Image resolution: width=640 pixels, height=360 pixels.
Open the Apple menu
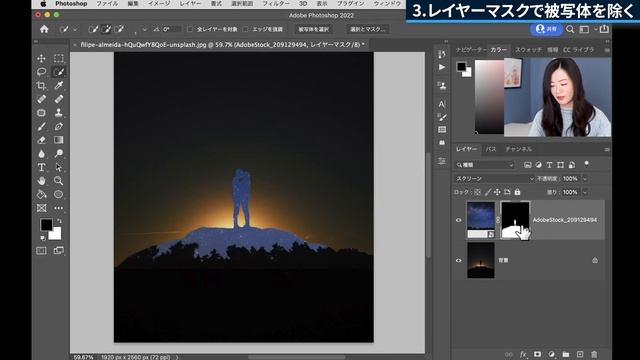[43, 4]
